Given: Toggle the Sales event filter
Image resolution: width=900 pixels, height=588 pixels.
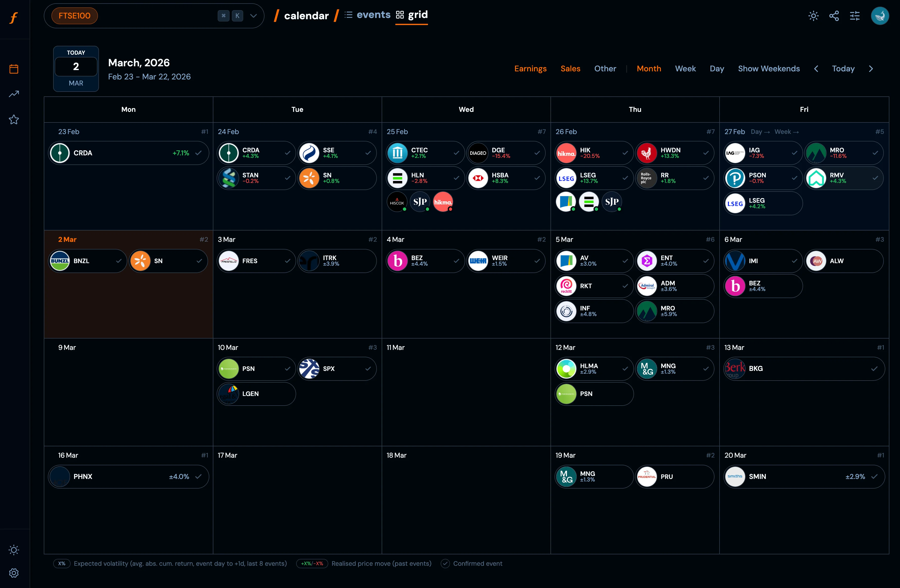Looking at the screenshot, I should 570,69.
